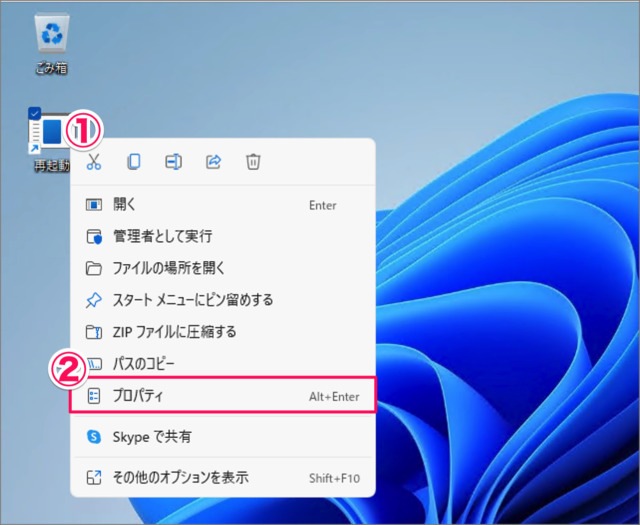
Task: Click the copy icon in context menu
Action: coord(134,162)
